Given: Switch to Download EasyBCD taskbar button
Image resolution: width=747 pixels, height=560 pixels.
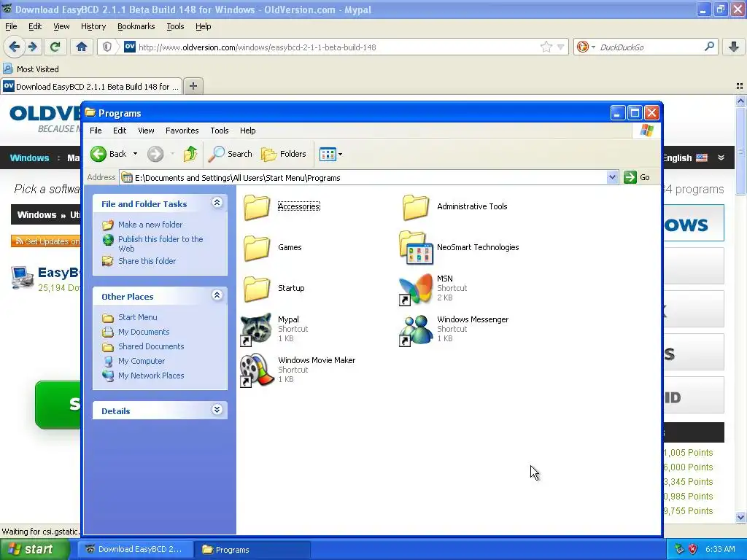Looking at the screenshot, I should [135, 550].
